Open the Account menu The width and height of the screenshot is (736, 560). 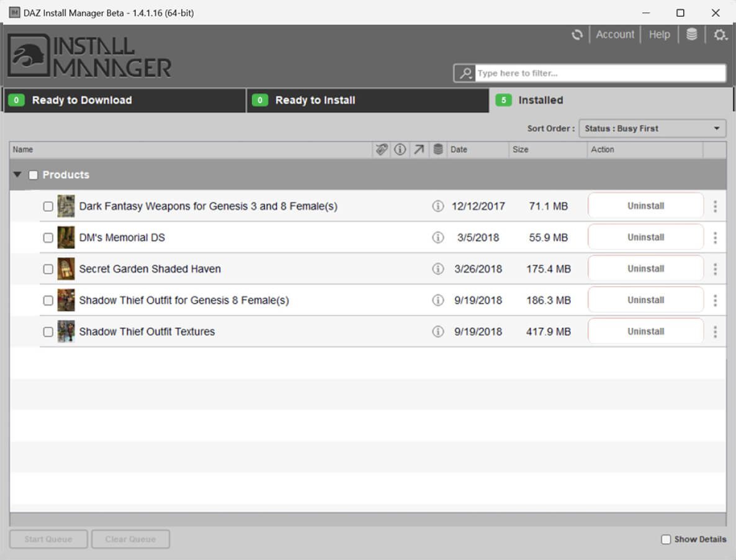(615, 35)
